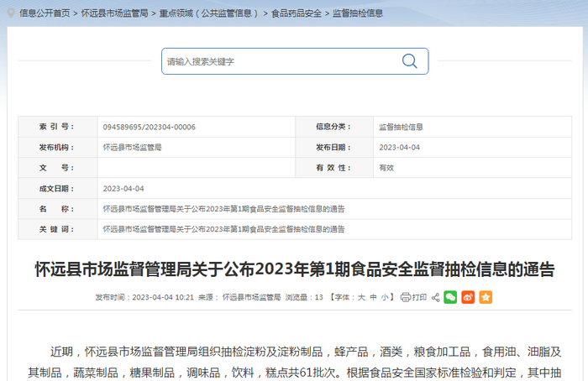The image size is (588, 381).
Task: Click the 成文日期 value 2023-04-04
Action: point(123,189)
